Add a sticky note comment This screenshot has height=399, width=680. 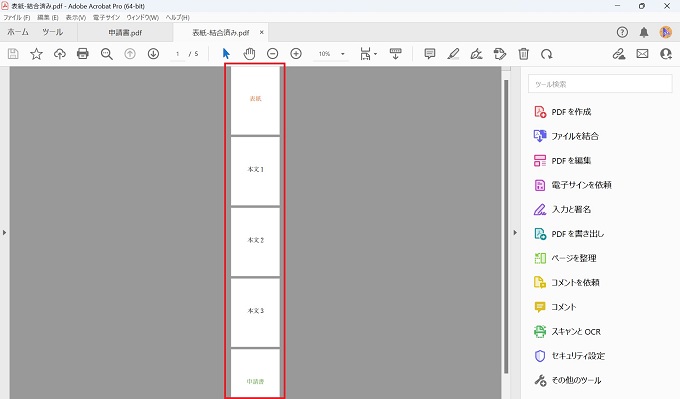(x=429, y=54)
